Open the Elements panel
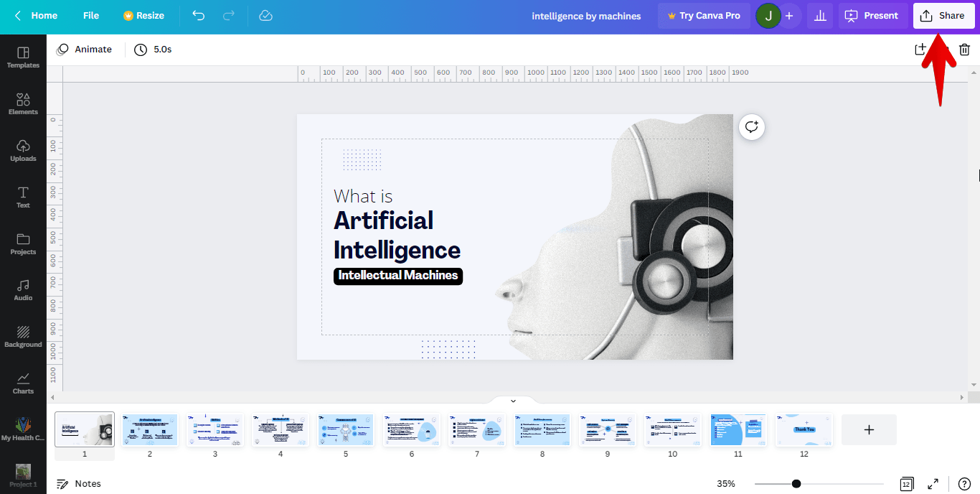 (23, 103)
